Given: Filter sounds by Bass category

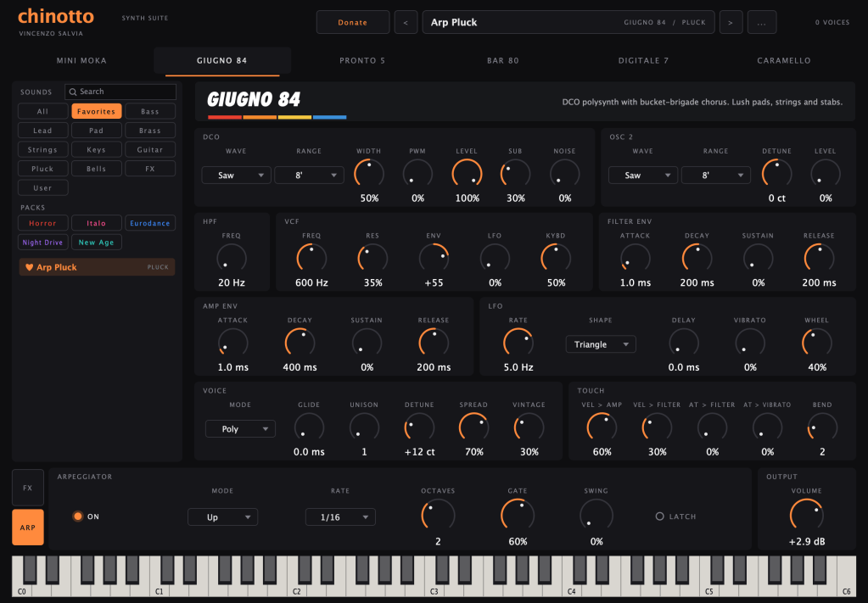Looking at the screenshot, I should 150,111.
